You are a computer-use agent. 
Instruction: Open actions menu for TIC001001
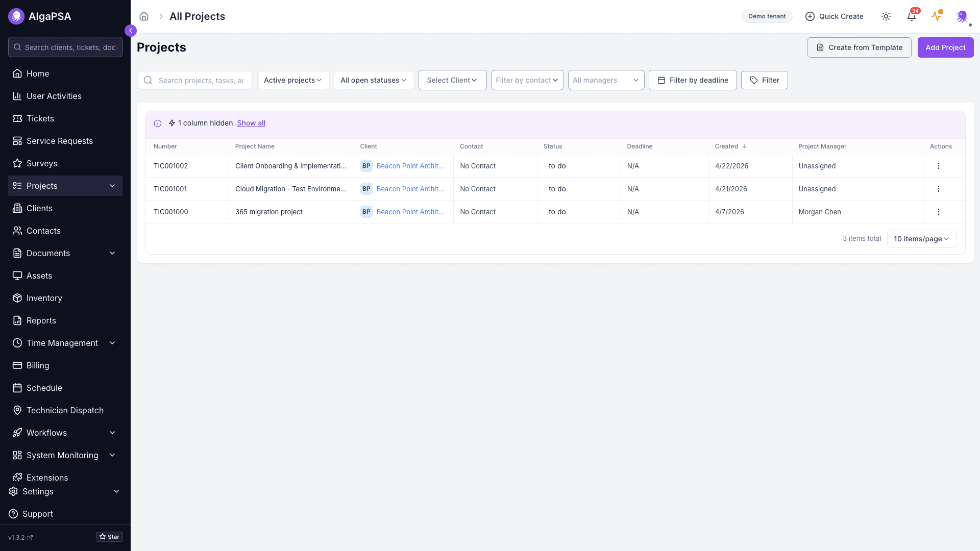[x=938, y=189]
